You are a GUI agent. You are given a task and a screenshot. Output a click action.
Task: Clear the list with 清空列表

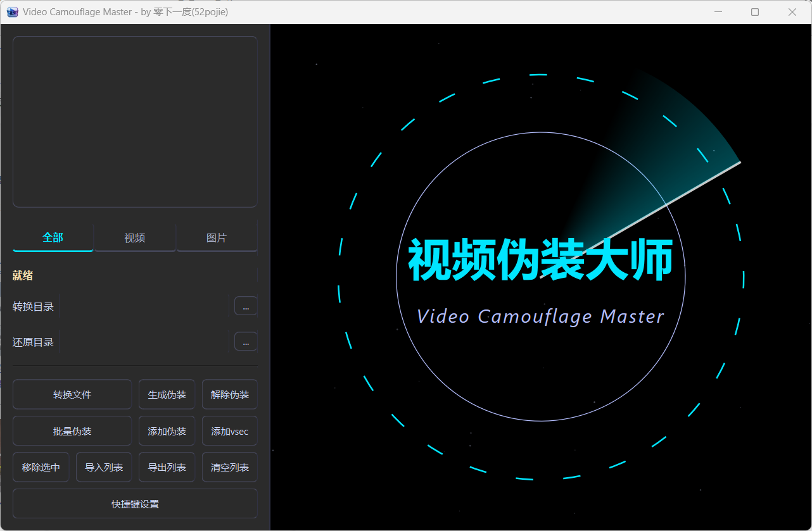(229, 466)
